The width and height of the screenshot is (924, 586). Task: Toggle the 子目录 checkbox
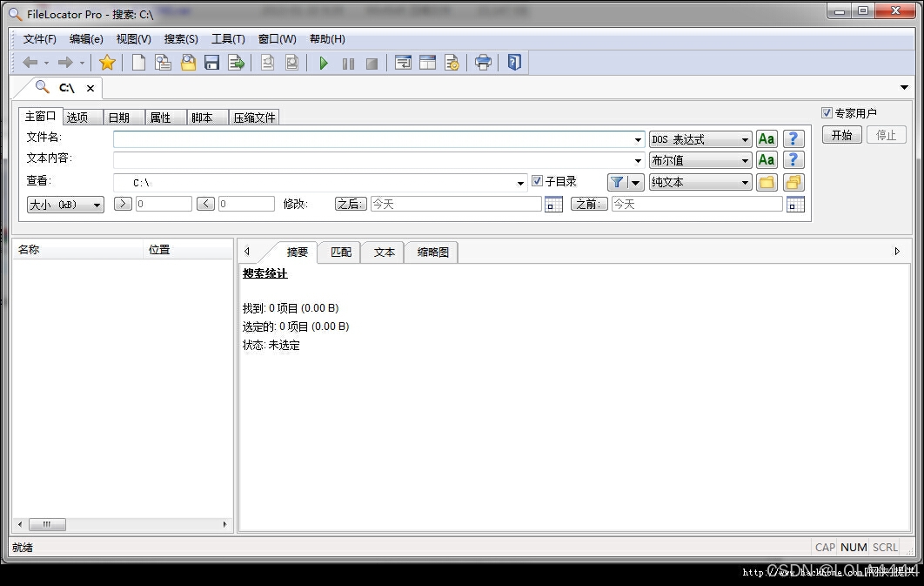pyautogui.click(x=537, y=181)
